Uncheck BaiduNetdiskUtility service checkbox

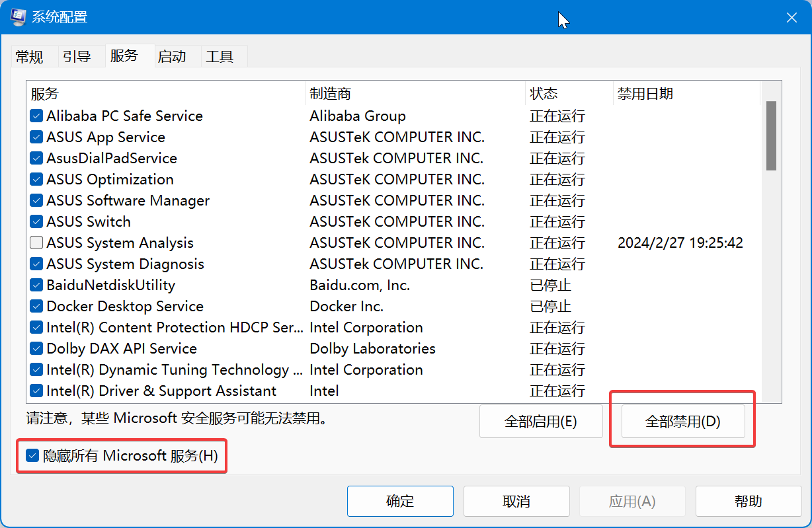tap(36, 285)
